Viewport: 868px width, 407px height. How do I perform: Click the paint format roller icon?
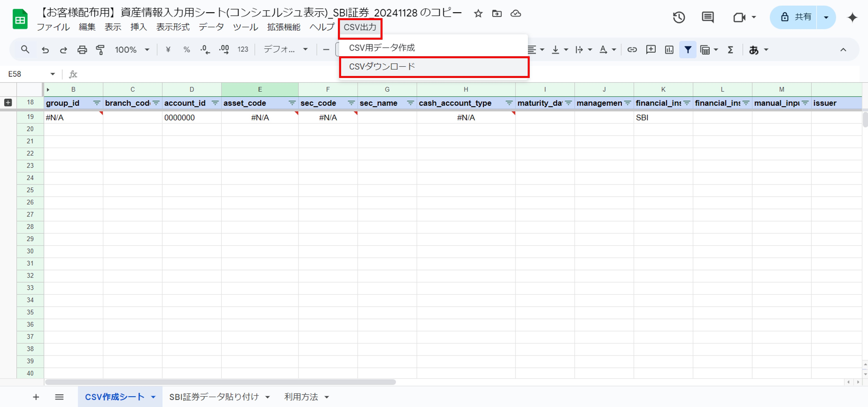[100, 50]
